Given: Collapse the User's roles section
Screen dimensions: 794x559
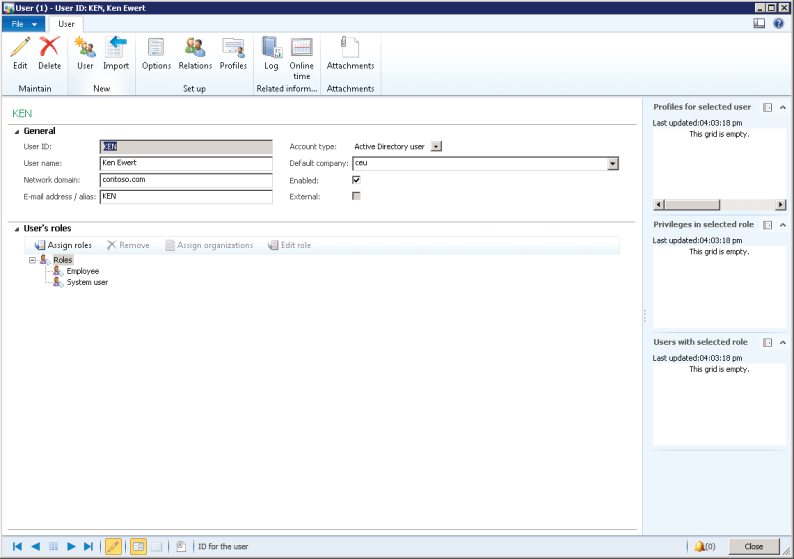Looking at the screenshot, I should 17,229.
